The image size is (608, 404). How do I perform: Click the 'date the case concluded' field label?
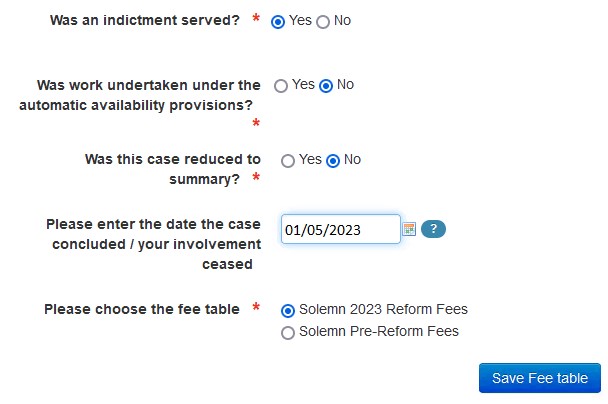(154, 244)
